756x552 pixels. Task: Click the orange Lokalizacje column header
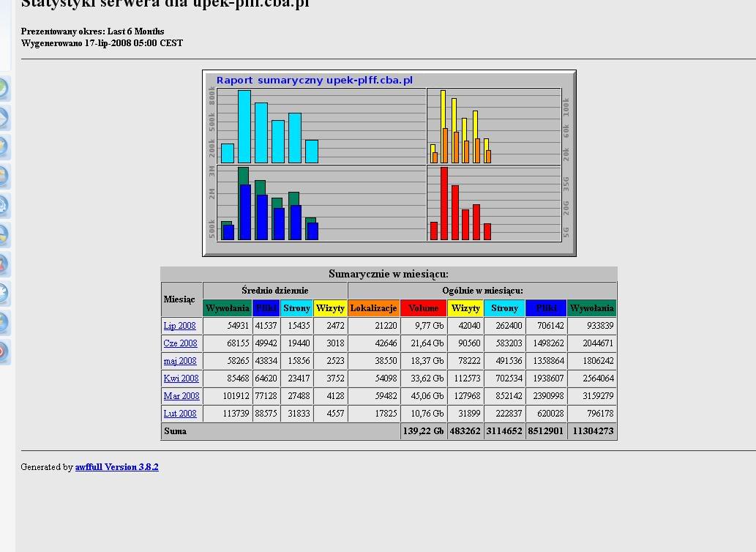click(x=373, y=308)
